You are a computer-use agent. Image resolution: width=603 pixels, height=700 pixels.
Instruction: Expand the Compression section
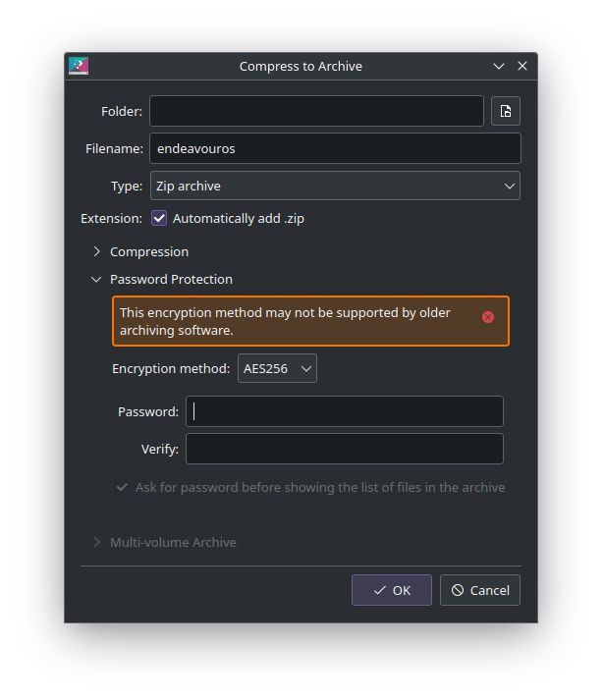[139, 251]
